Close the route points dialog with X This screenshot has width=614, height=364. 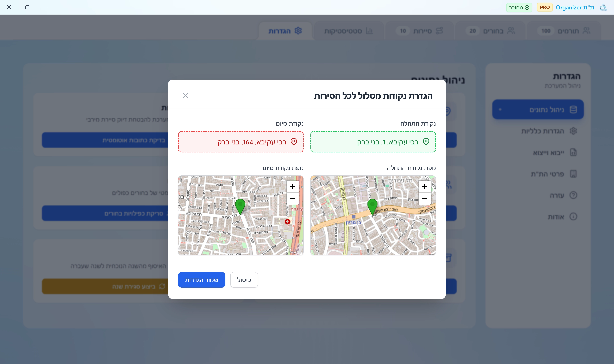tap(185, 95)
